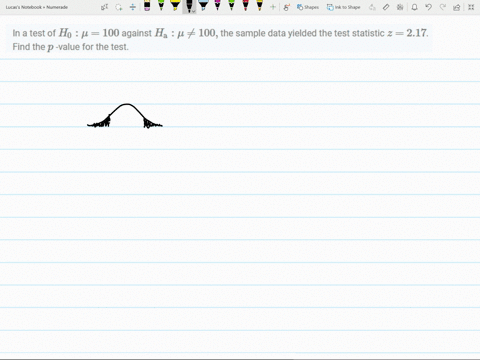The width and height of the screenshot is (480, 360).
Task: Pick the light blue highlighter
Action: click(x=203, y=5)
